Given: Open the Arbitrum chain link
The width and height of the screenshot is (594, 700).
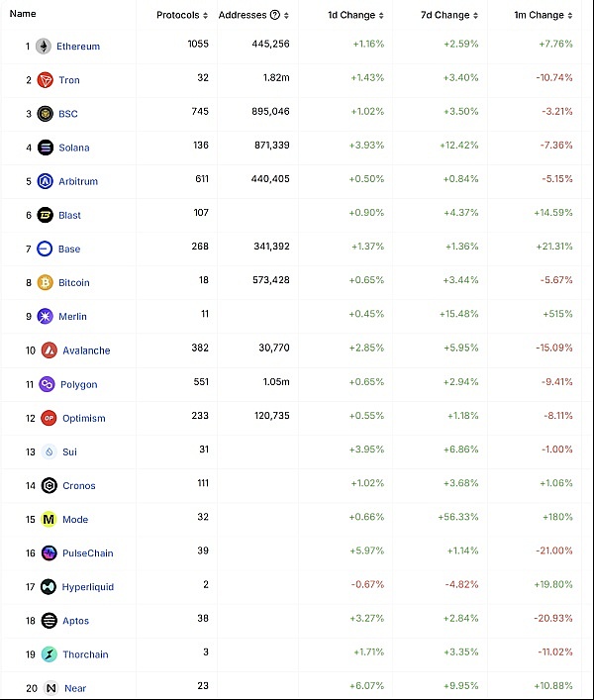Looking at the screenshot, I should pos(78,181).
